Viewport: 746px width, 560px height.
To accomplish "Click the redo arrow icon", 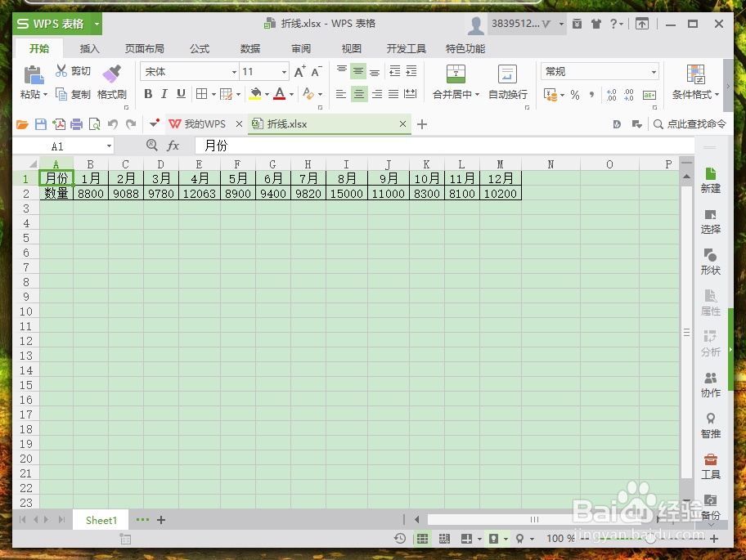I will pyautogui.click(x=131, y=124).
